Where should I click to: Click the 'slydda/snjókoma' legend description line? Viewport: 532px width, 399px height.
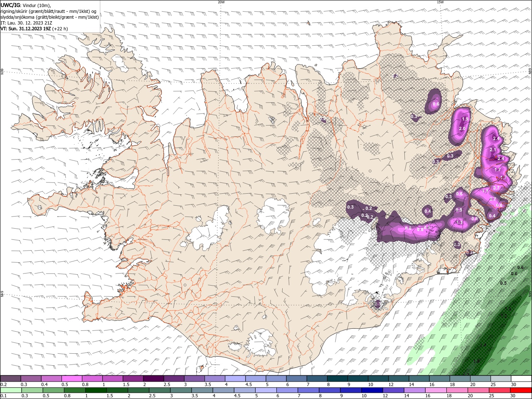(49, 17)
